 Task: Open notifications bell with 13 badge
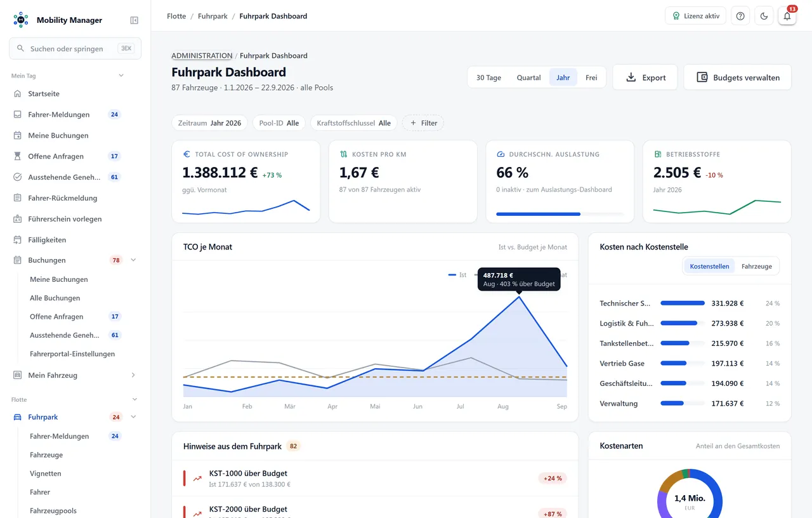[787, 16]
